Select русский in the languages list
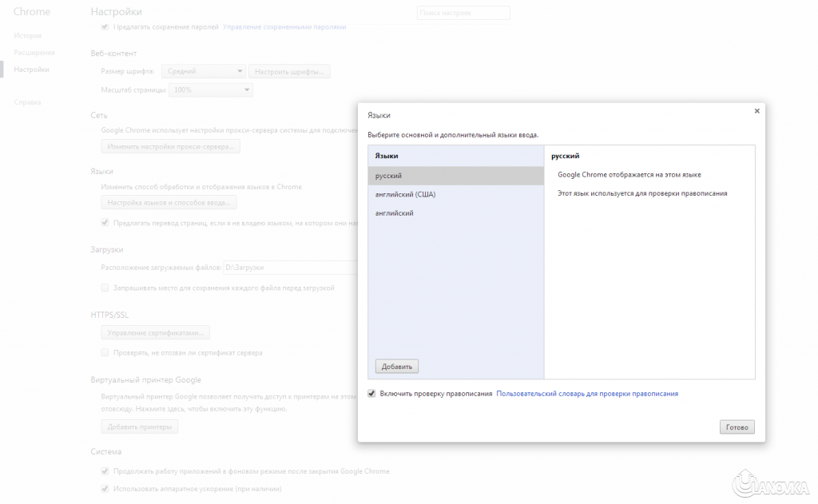Image resolution: width=818 pixels, height=504 pixels. pyautogui.click(x=455, y=176)
